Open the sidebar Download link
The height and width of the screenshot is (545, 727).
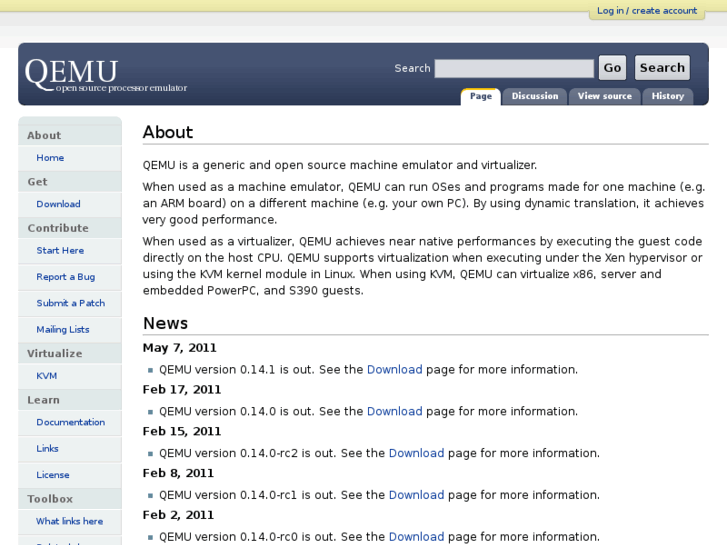pos(58,204)
